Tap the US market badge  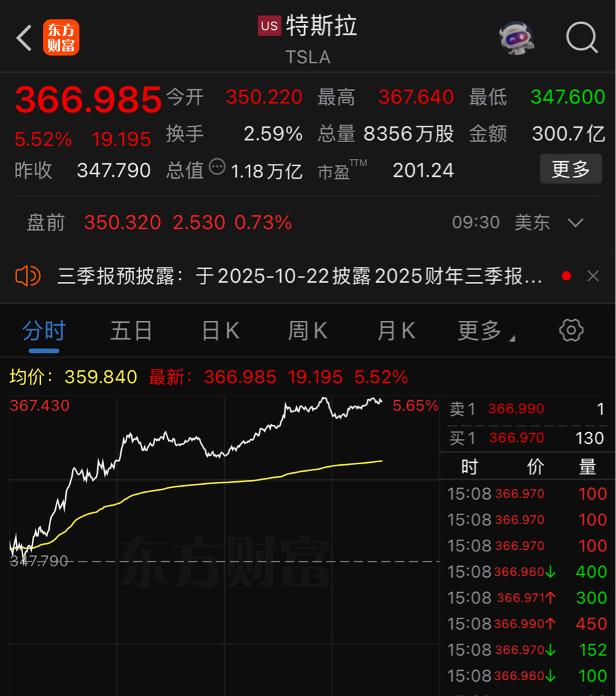pos(269,25)
